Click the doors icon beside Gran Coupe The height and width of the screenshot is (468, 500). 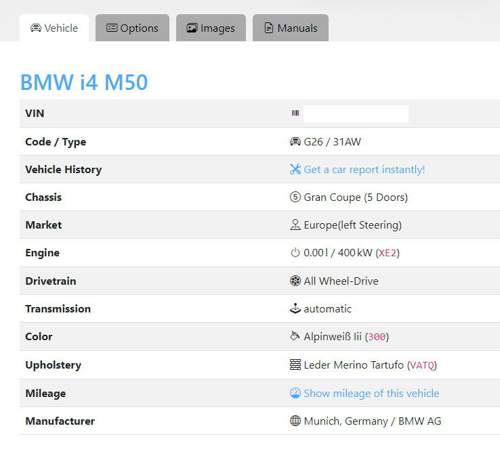tap(295, 197)
